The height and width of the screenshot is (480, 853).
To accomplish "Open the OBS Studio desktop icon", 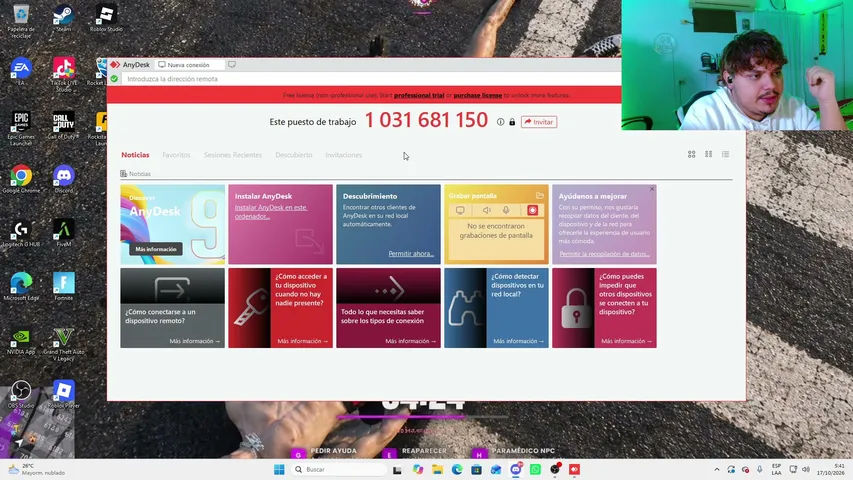I will (21, 394).
